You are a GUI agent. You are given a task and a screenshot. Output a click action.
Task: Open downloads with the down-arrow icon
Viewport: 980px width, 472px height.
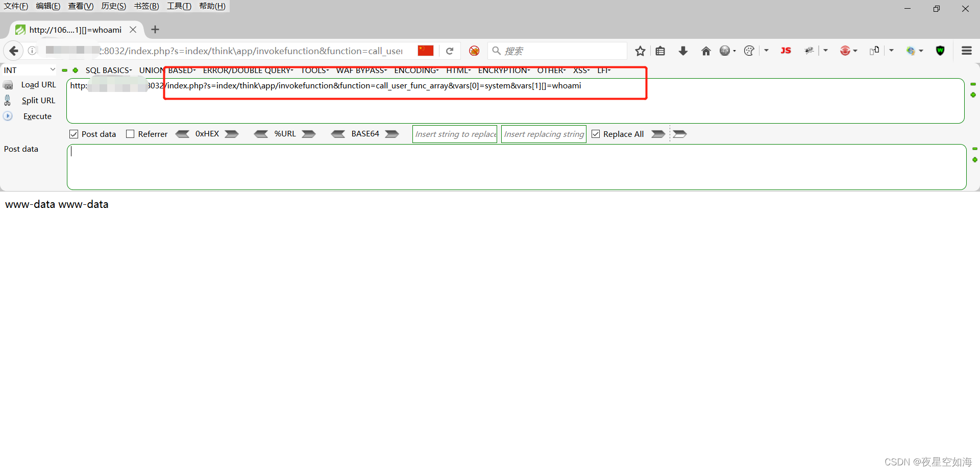pos(683,51)
